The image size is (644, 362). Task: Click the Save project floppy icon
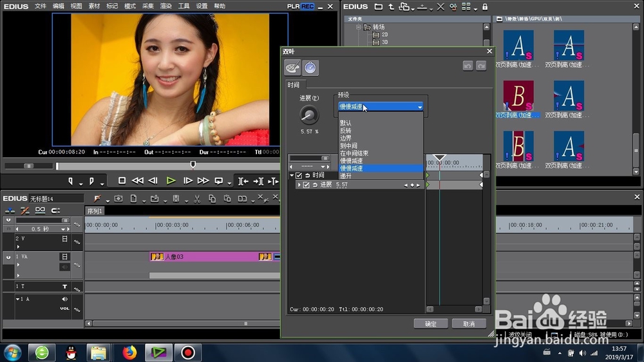pos(176,199)
